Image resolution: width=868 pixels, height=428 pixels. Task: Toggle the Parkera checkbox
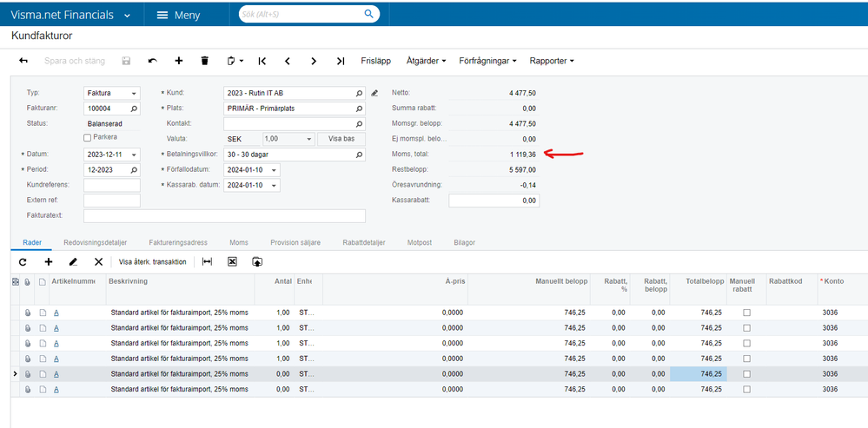point(87,138)
